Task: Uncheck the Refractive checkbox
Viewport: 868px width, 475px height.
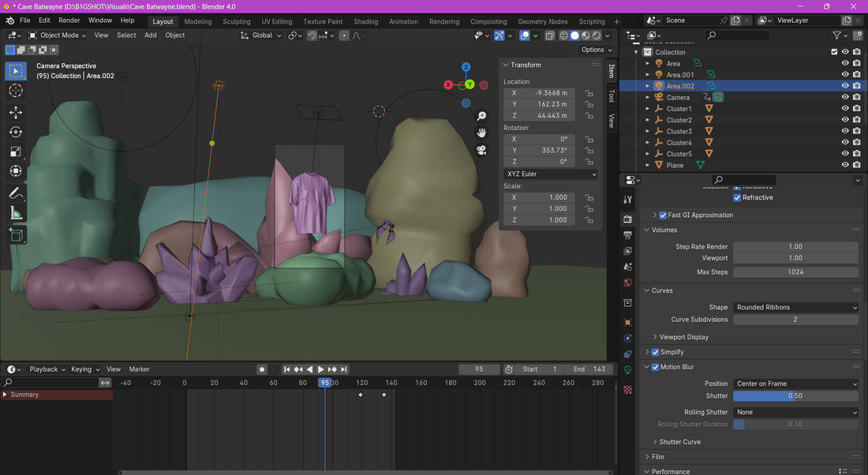Action: click(x=737, y=197)
